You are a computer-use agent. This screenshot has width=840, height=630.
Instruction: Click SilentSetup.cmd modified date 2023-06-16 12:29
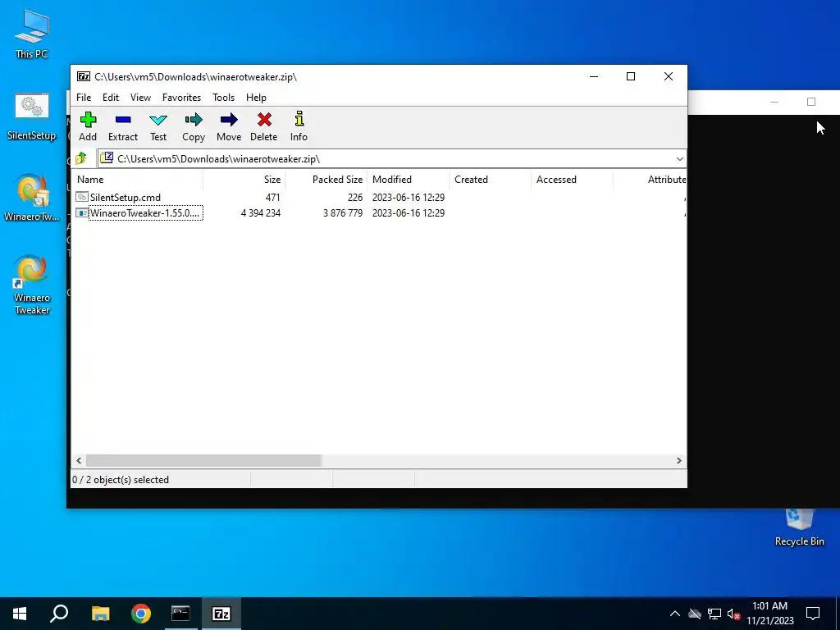409,198
